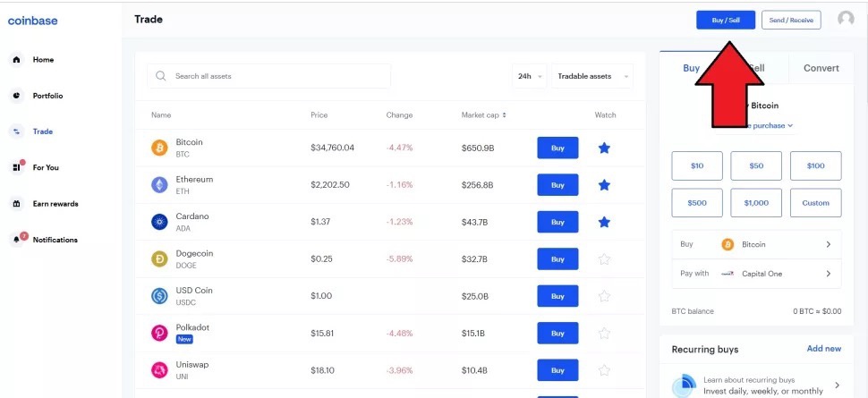Add Uniswap to watchlist star
The height and width of the screenshot is (398, 868).
[x=605, y=370]
